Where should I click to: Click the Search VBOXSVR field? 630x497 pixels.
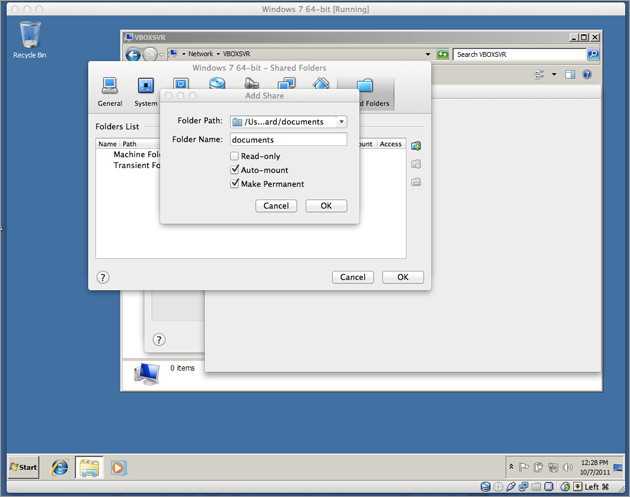click(x=519, y=54)
